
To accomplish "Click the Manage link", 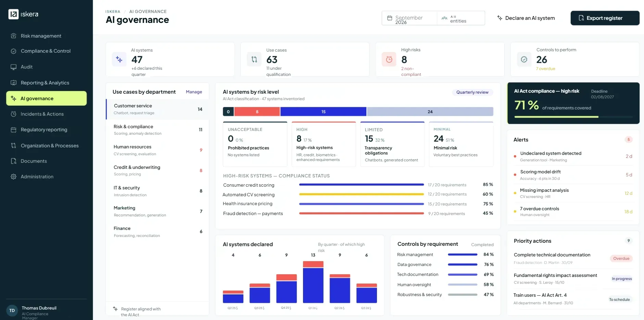I will point(194,92).
